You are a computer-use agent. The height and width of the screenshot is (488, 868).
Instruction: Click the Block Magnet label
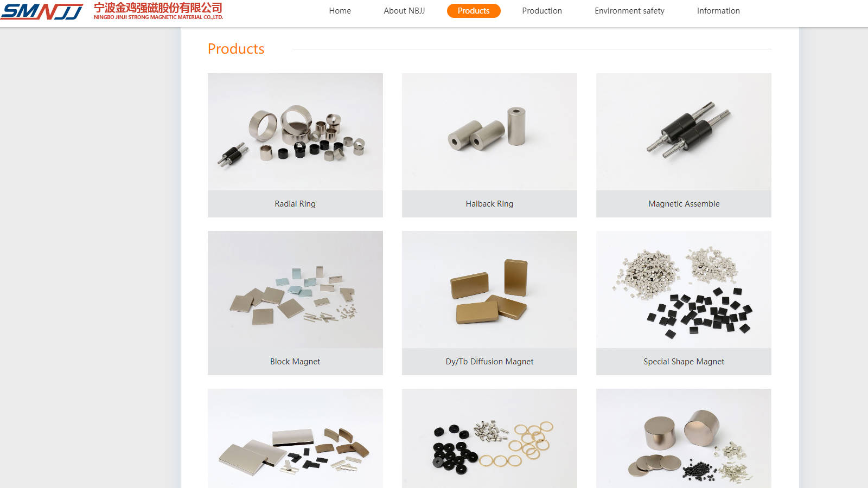(295, 362)
